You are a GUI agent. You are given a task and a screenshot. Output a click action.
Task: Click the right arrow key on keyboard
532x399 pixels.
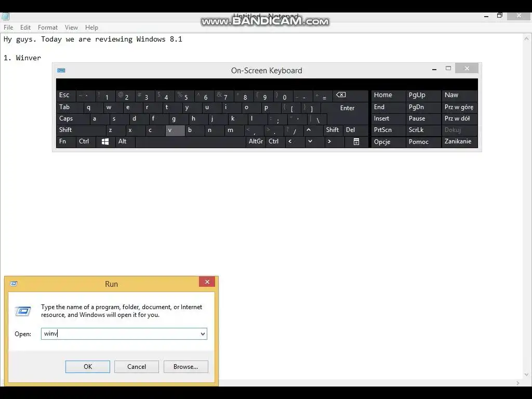329,141
